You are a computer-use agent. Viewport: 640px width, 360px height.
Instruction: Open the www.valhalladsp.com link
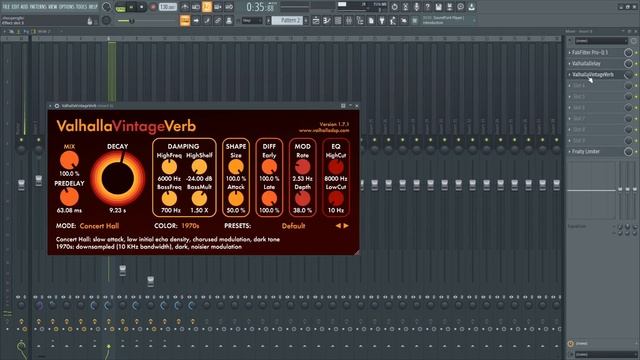pyautogui.click(x=324, y=131)
